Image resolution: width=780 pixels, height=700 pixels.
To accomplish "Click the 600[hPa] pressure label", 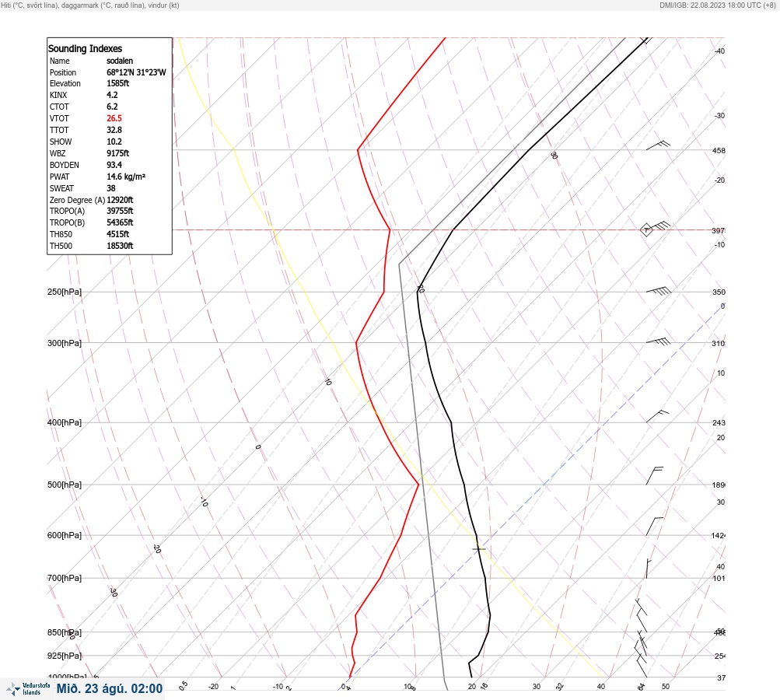I will click(x=65, y=535).
